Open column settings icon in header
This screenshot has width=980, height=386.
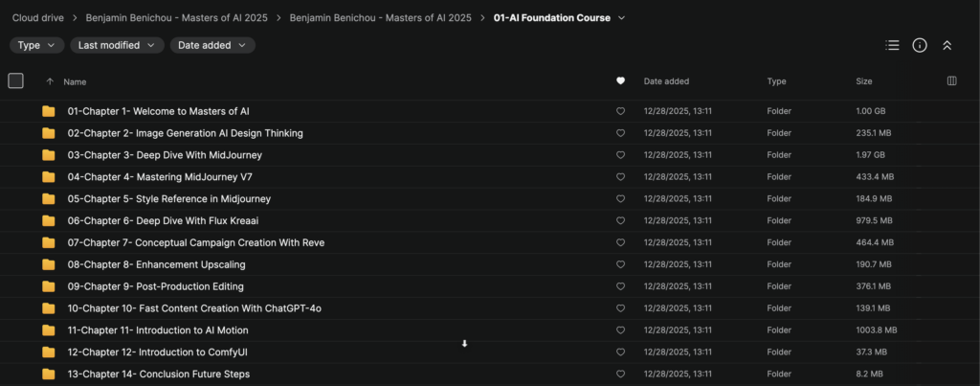click(951, 81)
